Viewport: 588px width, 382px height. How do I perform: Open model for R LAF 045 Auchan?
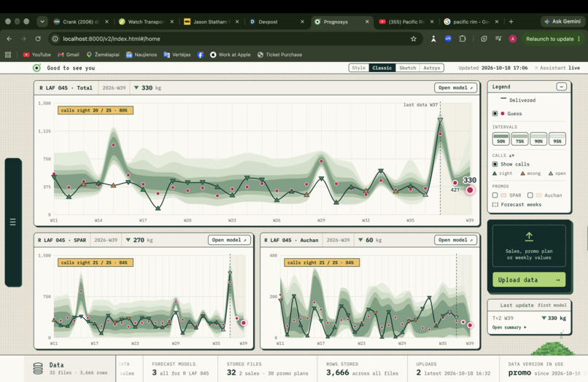[x=456, y=240]
